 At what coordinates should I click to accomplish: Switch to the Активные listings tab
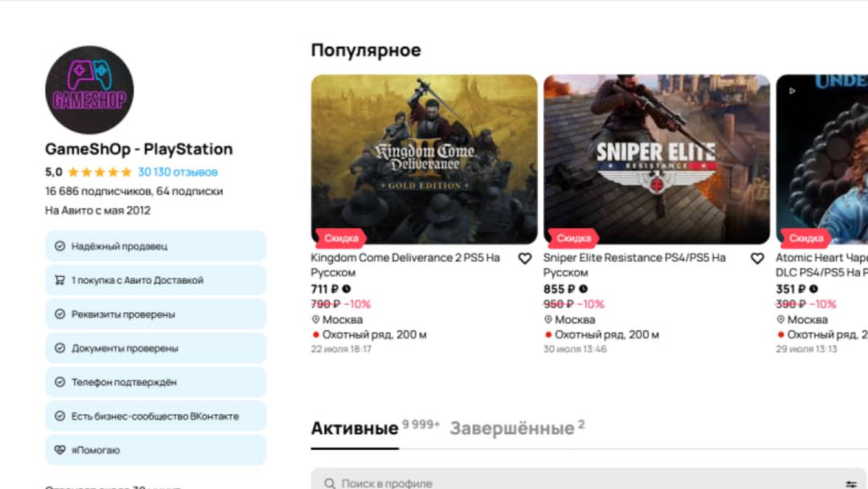click(354, 428)
